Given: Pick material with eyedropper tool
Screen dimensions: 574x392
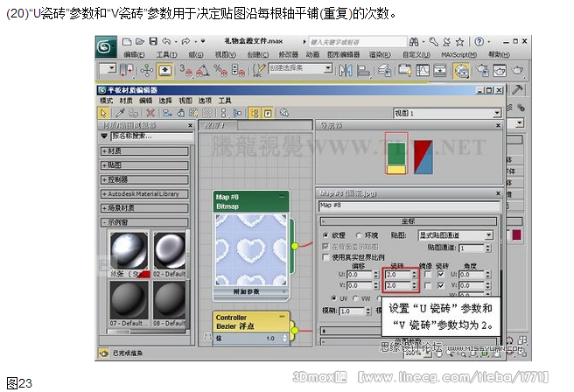Looking at the screenshot, I should tap(120, 113).
